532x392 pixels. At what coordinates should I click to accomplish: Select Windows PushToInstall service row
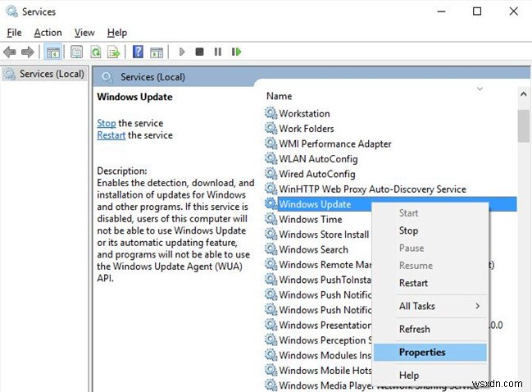325,280
